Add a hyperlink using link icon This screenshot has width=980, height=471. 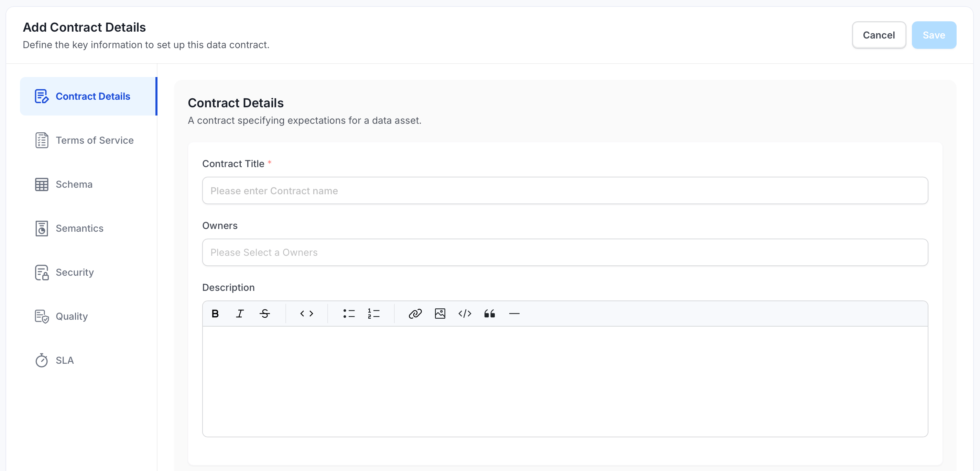tap(415, 314)
